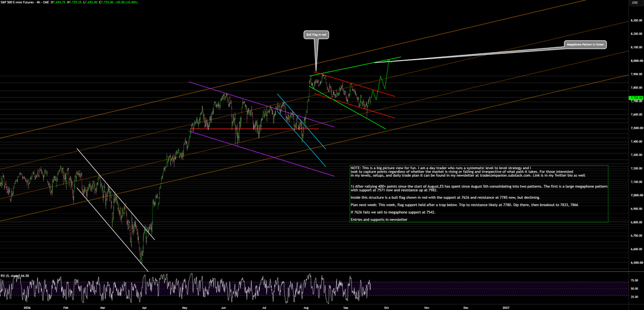Click the RSI indicator legend label

point(15,276)
